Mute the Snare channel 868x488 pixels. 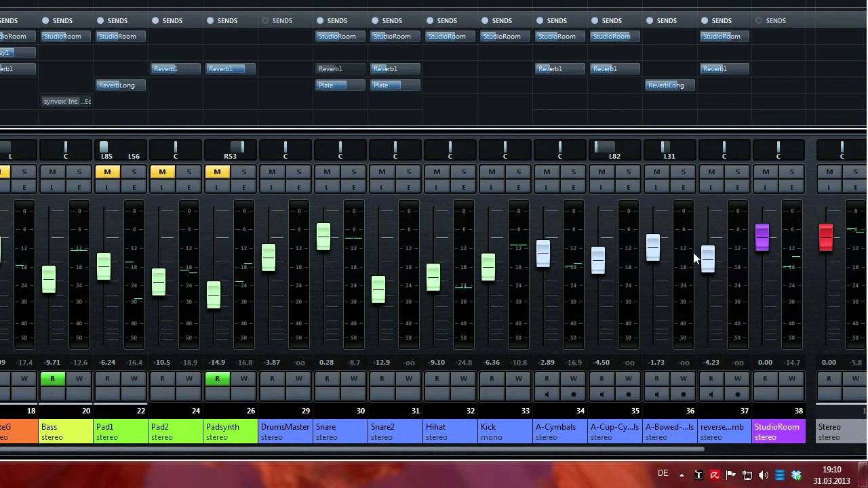(327, 172)
